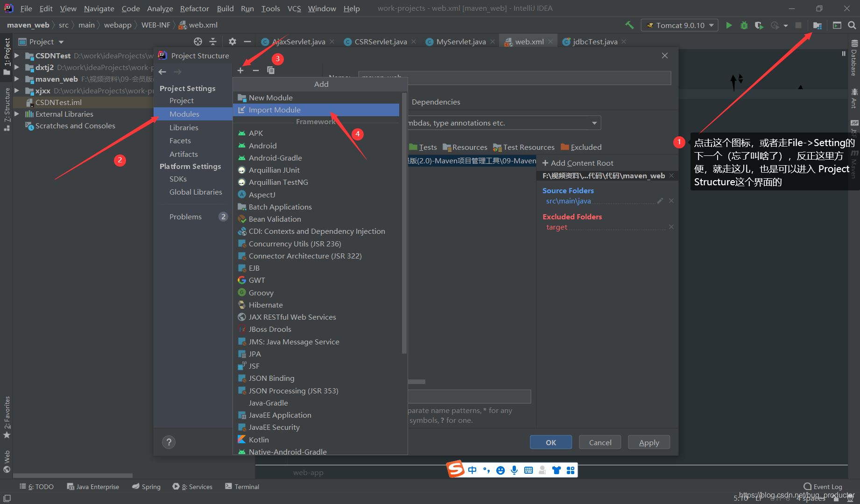Open the profiler dropdown arrow in toolbar
Viewport: 860px width, 504px height.
click(786, 26)
